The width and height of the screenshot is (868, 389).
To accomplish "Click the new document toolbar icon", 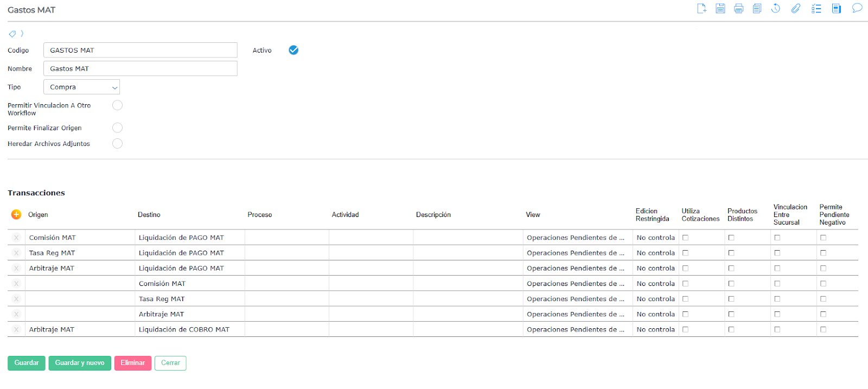I will click(x=701, y=8).
